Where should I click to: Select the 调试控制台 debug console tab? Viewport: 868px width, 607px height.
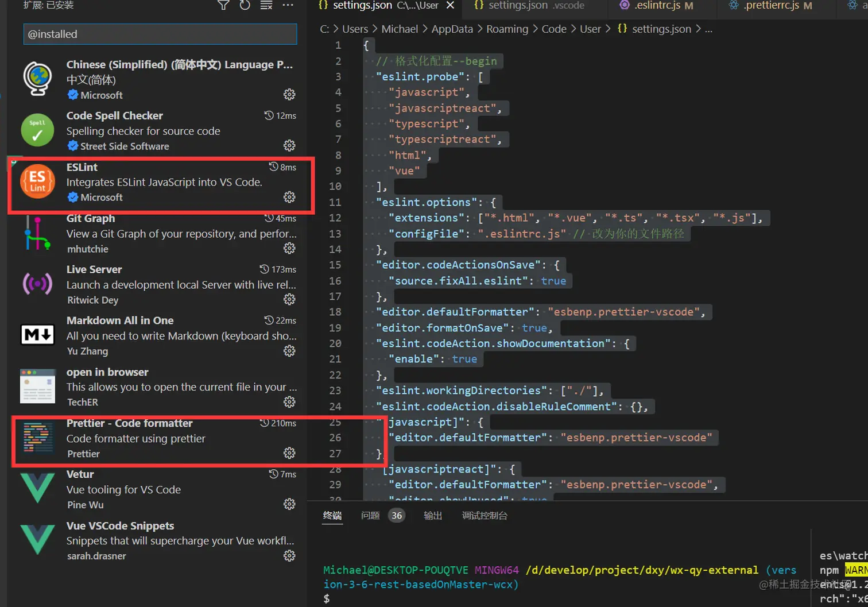click(485, 516)
